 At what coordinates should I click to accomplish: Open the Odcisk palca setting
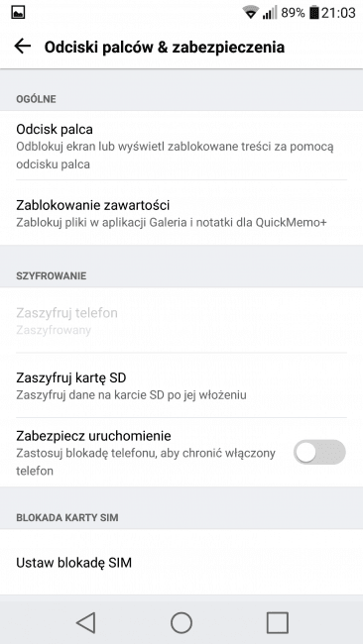coord(181,146)
